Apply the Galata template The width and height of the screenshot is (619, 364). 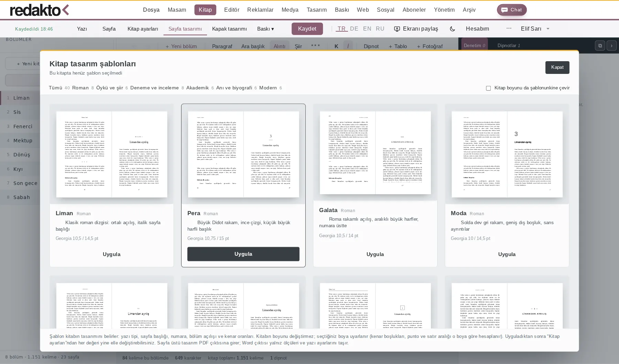(x=375, y=254)
